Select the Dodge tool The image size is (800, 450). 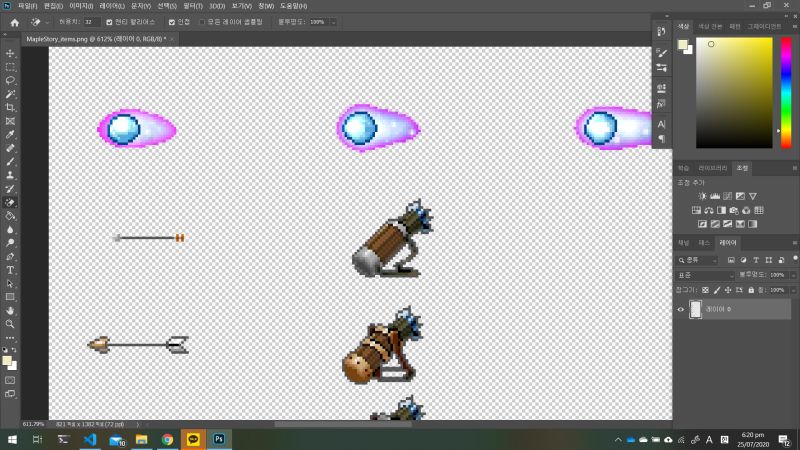10,243
